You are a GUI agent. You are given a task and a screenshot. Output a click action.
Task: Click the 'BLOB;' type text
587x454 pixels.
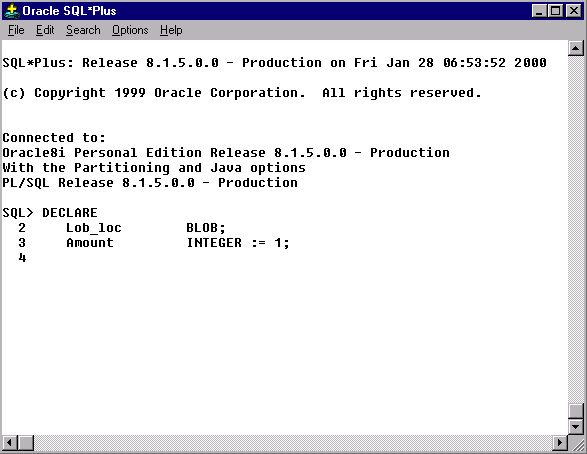click(206, 228)
